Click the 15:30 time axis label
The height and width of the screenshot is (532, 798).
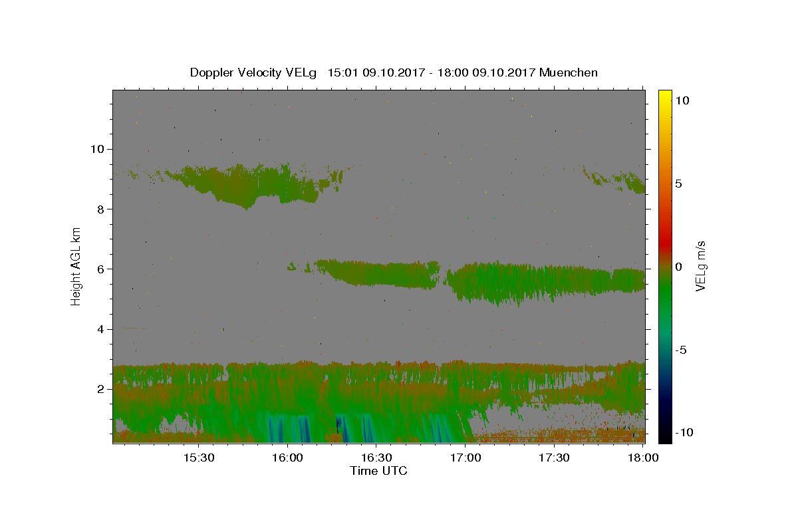point(198,458)
